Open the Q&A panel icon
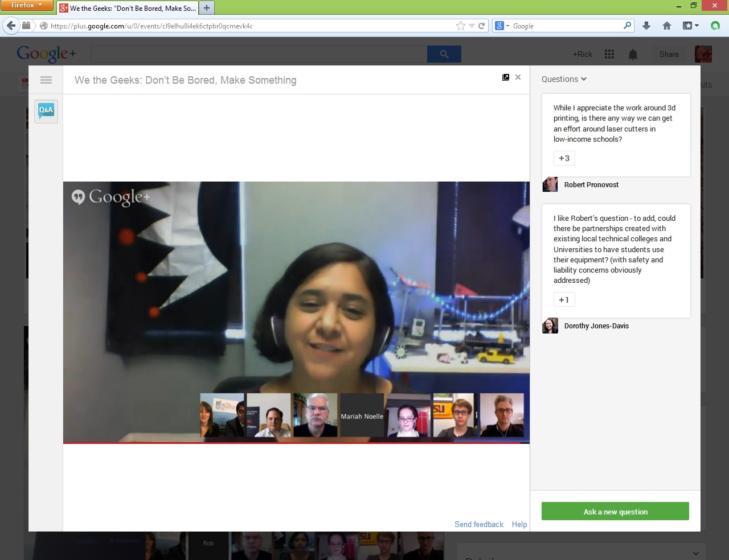The width and height of the screenshot is (729, 560). click(46, 110)
